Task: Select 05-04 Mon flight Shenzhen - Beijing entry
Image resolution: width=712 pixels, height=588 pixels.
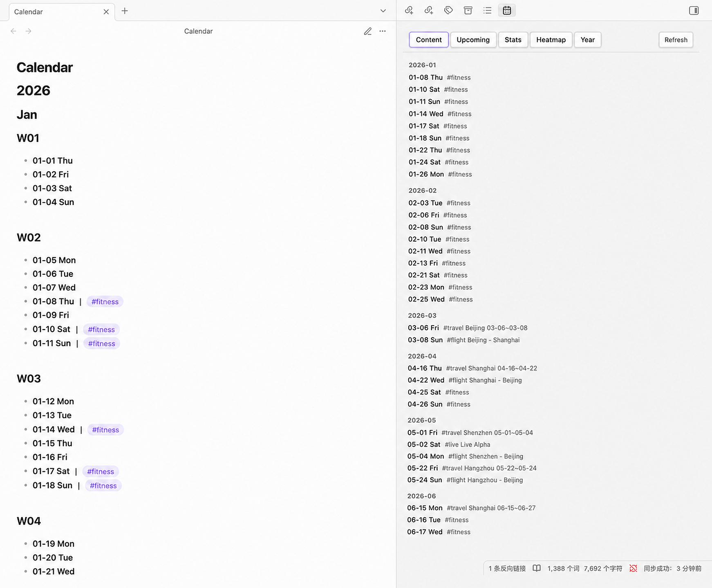Action: click(x=466, y=456)
